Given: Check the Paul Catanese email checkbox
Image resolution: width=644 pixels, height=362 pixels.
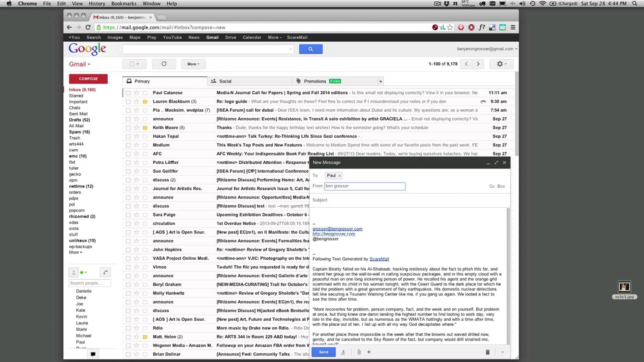Looking at the screenshot, I should (x=128, y=93).
